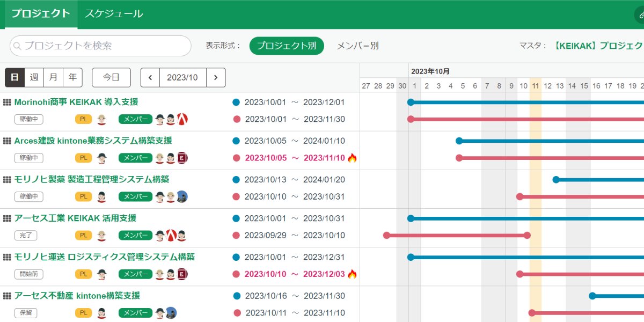Click 稼働中 status badge of Morinohi商事
The height and width of the screenshot is (322, 644).
point(29,119)
